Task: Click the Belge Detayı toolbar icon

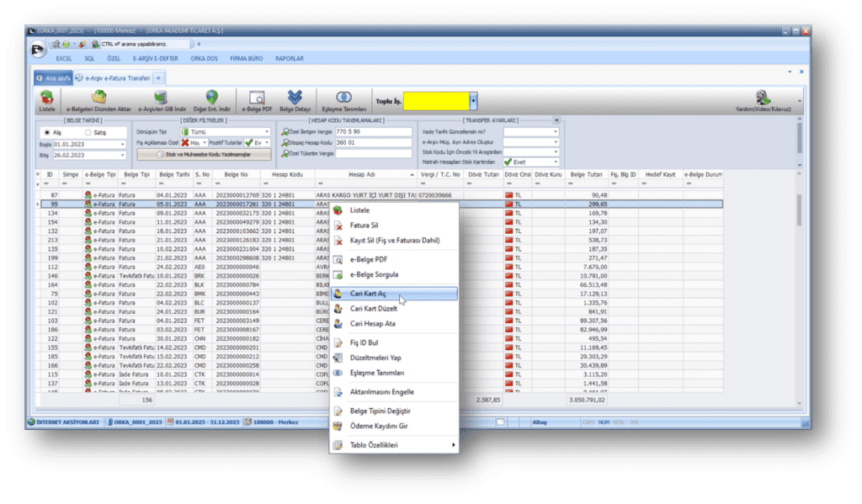Action: coord(295,99)
